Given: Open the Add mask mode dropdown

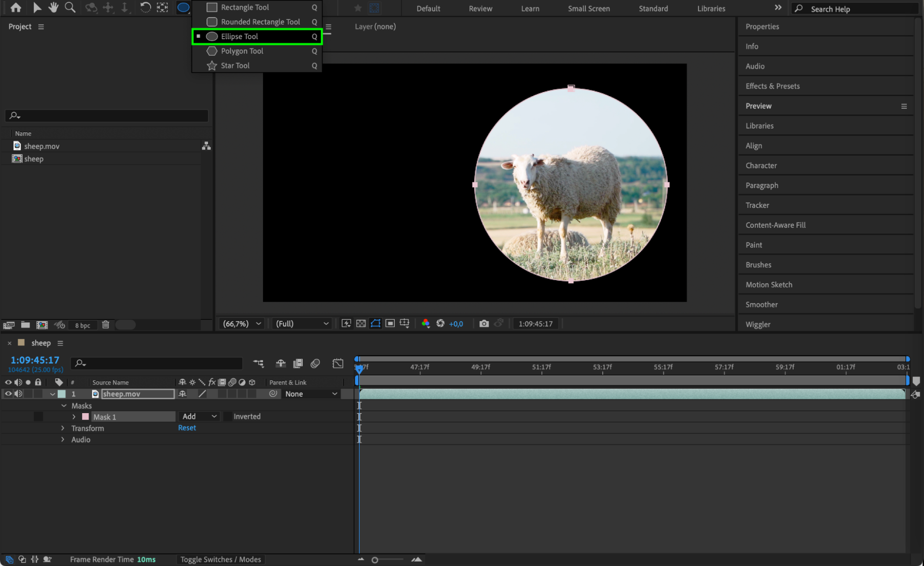Looking at the screenshot, I should (199, 416).
